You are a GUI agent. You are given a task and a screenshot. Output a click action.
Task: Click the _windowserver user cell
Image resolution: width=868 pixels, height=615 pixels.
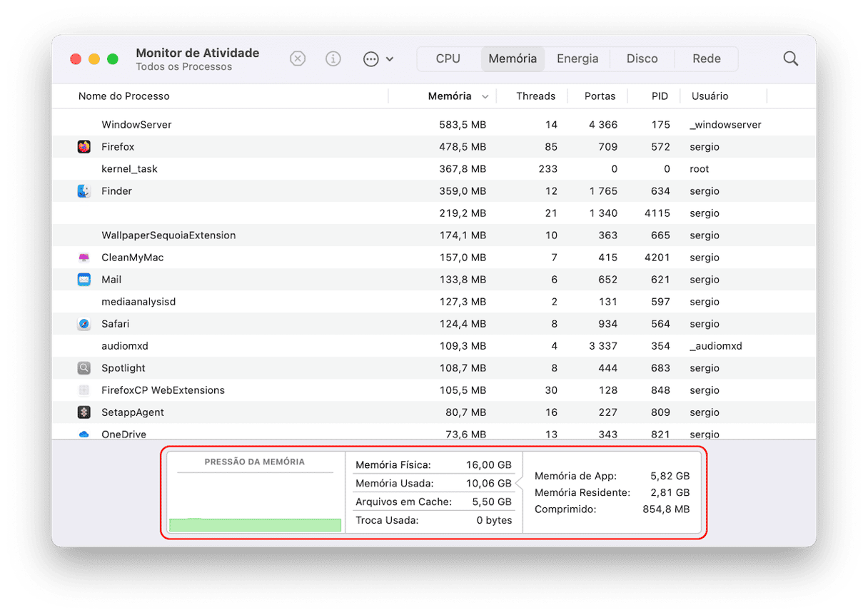pos(726,125)
